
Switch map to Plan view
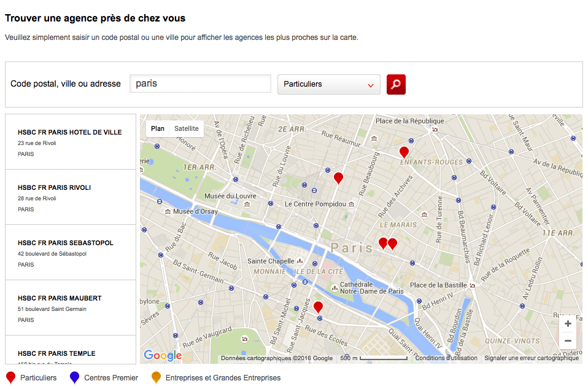click(x=158, y=129)
